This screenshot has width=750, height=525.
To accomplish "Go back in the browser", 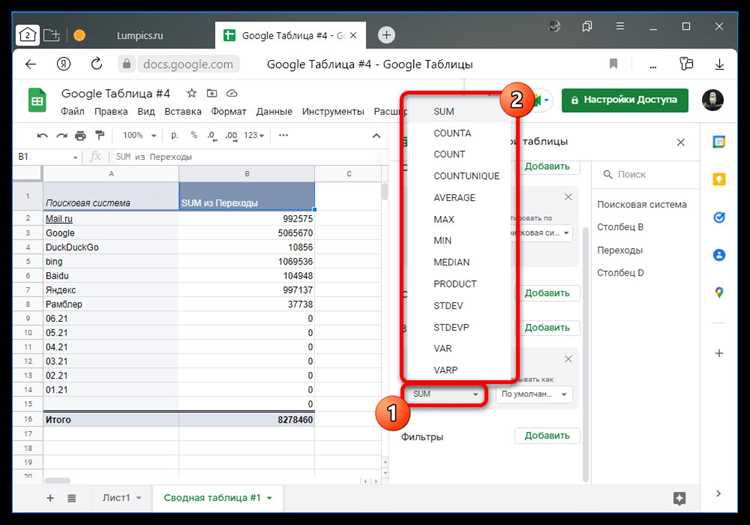I will 31,64.
